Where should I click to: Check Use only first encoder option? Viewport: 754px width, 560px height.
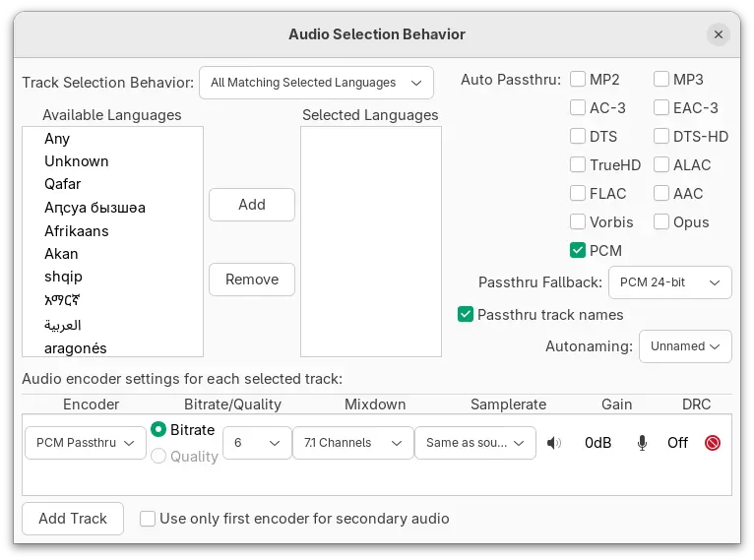148,519
